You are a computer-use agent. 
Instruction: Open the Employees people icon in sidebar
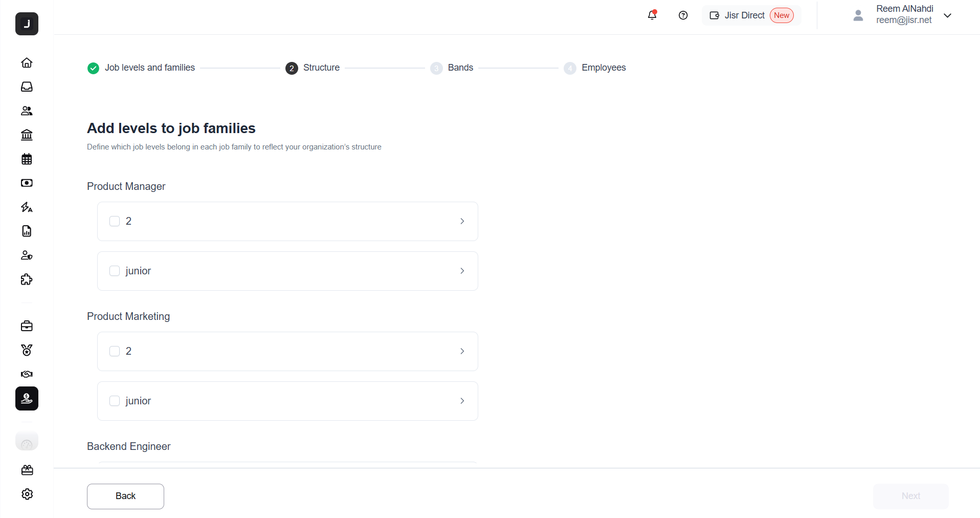click(x=27, y=111)
